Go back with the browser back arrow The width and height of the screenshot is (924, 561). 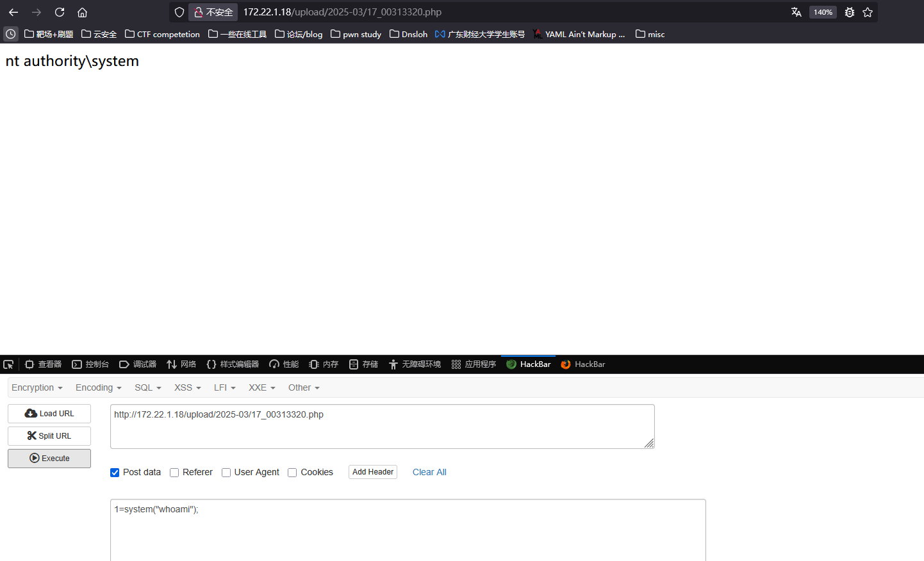click(13, 12)
